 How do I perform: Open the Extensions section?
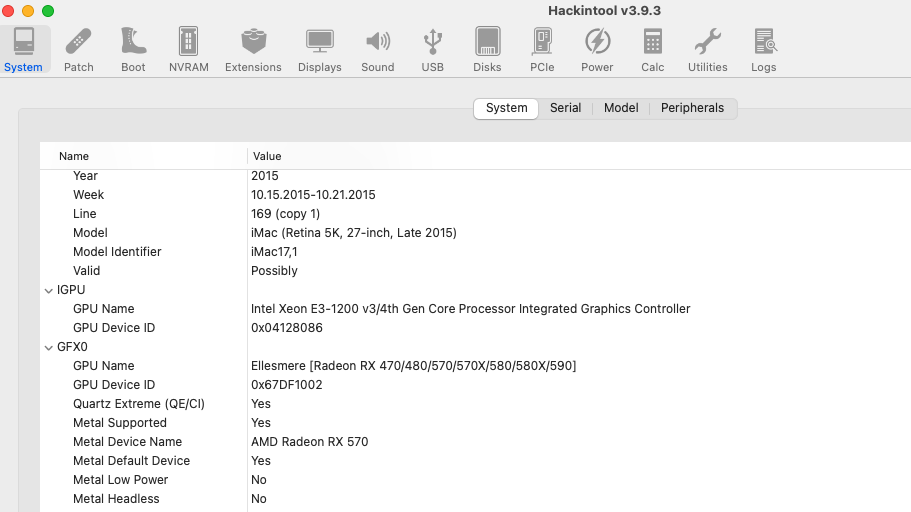pos(253,49)
